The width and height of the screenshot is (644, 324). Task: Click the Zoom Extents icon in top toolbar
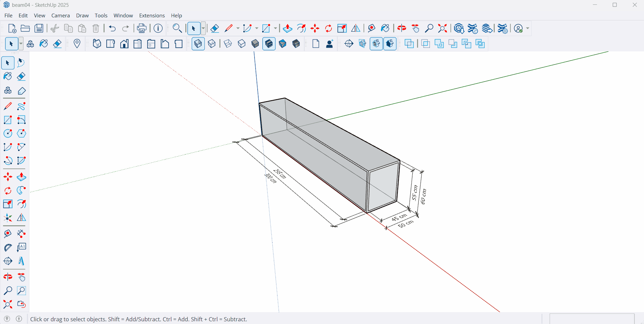pyautogui.click(x=442, y=29)
